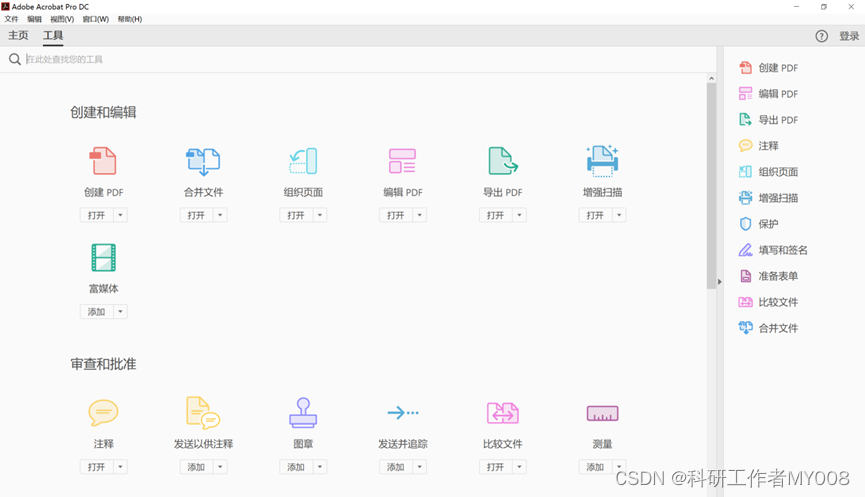
Task: Click the 发送并追踪 arrow icon
Action: click(403, 412)
